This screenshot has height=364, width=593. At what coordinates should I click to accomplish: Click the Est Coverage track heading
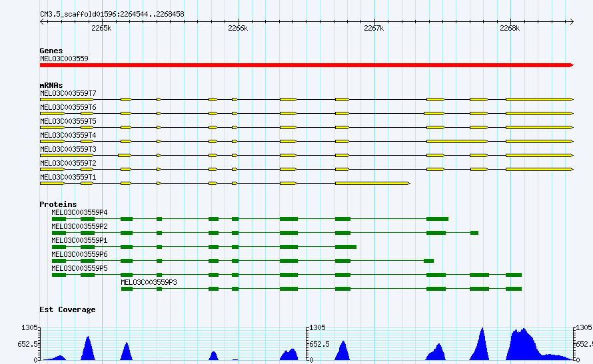(67, 309)
